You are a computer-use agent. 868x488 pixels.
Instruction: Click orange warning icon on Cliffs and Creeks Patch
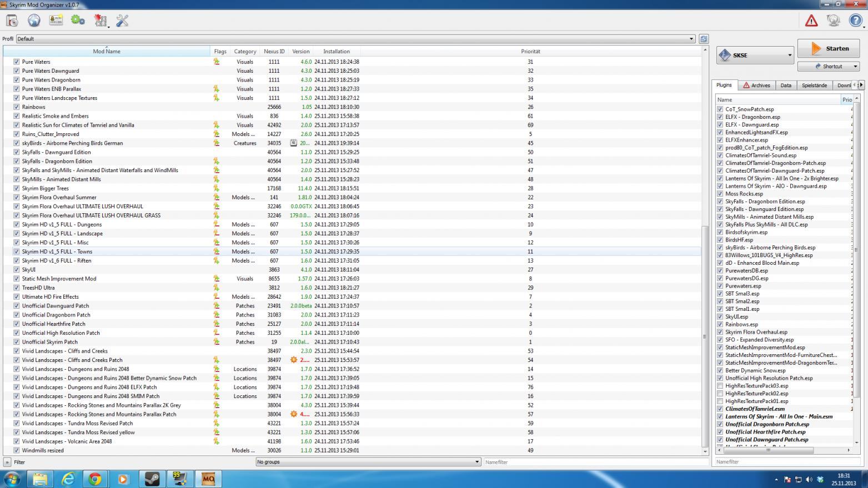coord(294,360)
